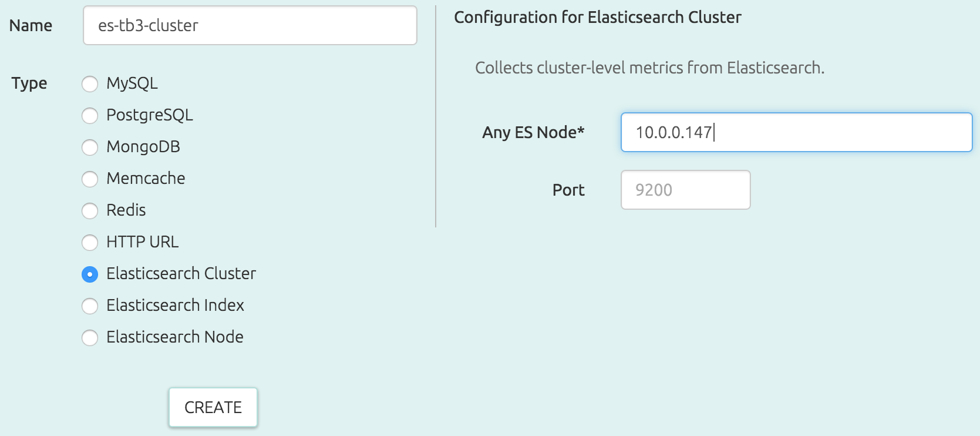This screenshot has height=436, width=980.
Task: Click the selected Elasticsearch Cluster radio button
Action: [x=90, y=274]
